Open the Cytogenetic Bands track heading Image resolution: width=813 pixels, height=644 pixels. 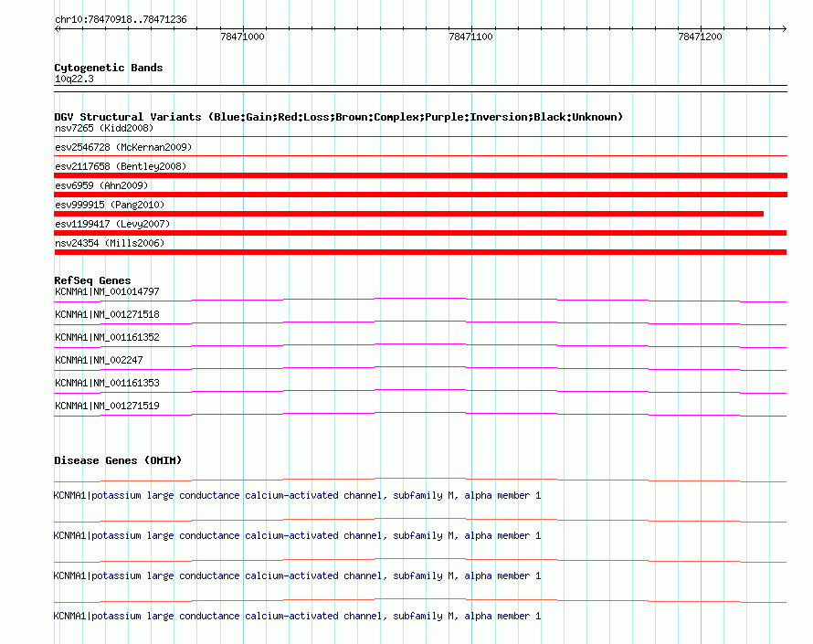click(x=109, y=68)
